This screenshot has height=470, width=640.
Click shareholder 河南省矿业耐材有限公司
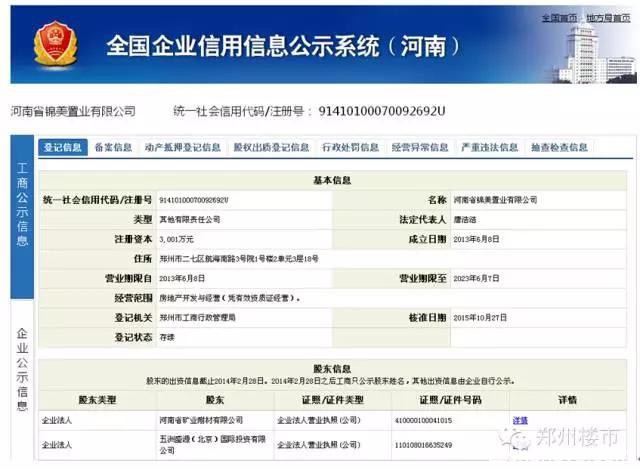[x=201, y=420]
